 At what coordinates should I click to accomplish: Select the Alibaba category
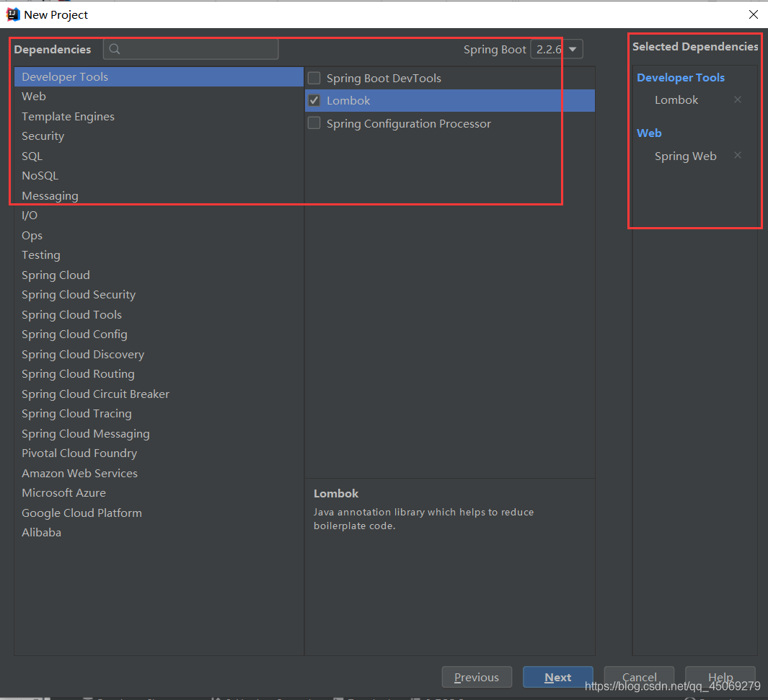coord(159,533)
